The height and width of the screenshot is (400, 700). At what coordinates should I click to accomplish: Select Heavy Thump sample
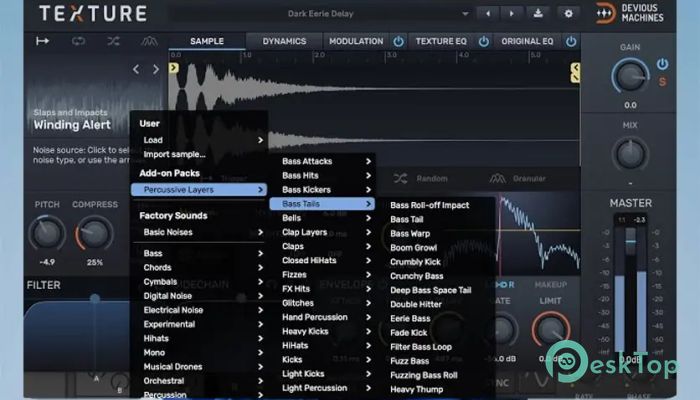[416, 389]
